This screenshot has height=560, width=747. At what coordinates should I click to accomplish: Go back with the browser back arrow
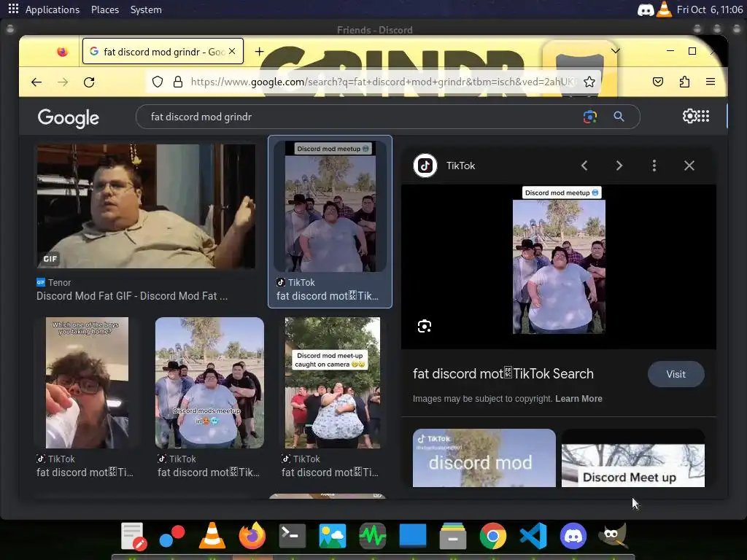36,82
